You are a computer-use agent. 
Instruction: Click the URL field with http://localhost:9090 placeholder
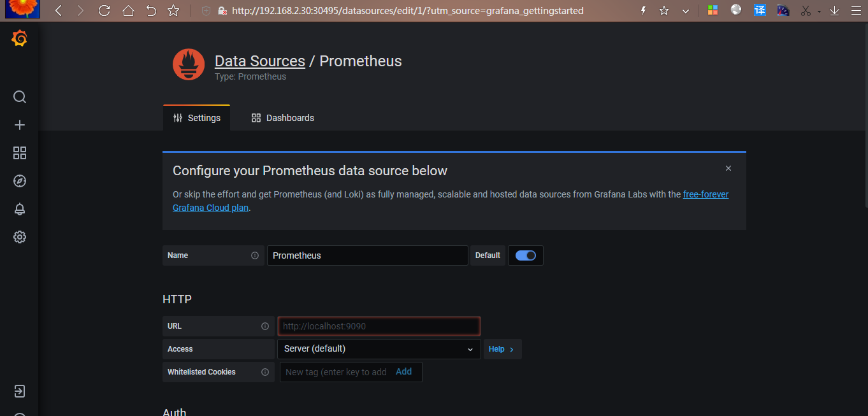[x=379, y=326]
